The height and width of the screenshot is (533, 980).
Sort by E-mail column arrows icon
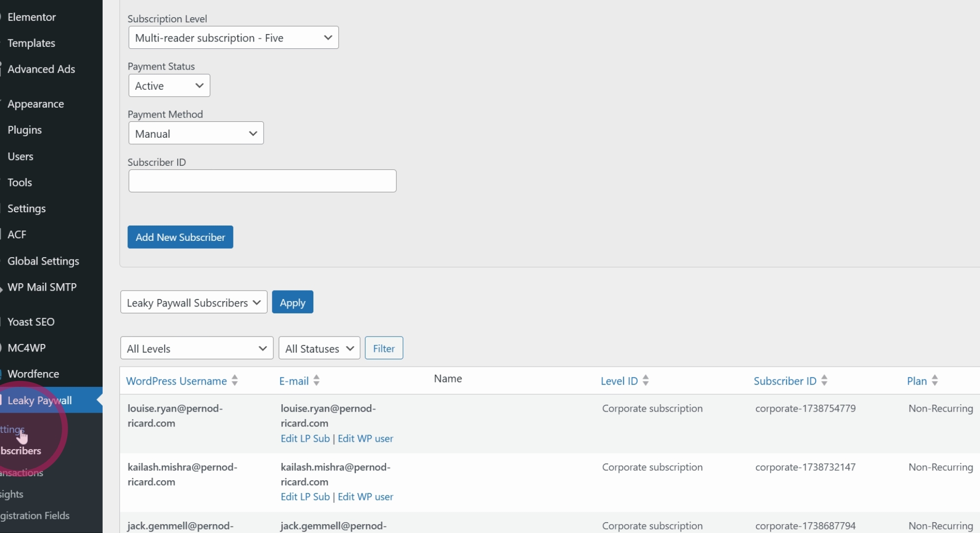click(316, 381)
